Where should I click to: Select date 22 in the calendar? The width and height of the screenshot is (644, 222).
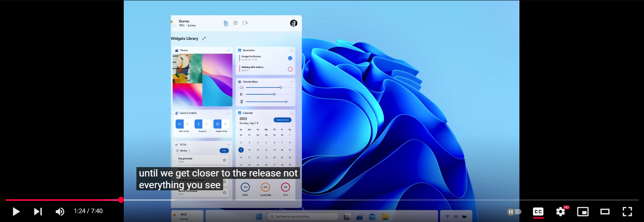coord(290,157)
